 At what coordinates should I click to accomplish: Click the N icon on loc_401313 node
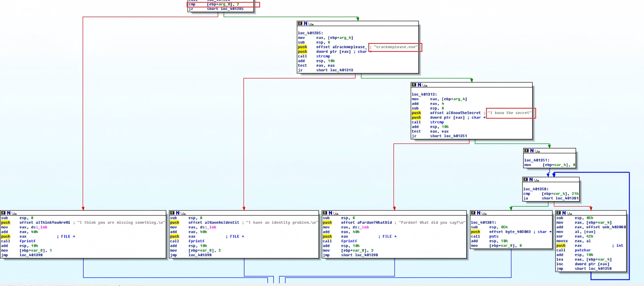tap(419, 85)
